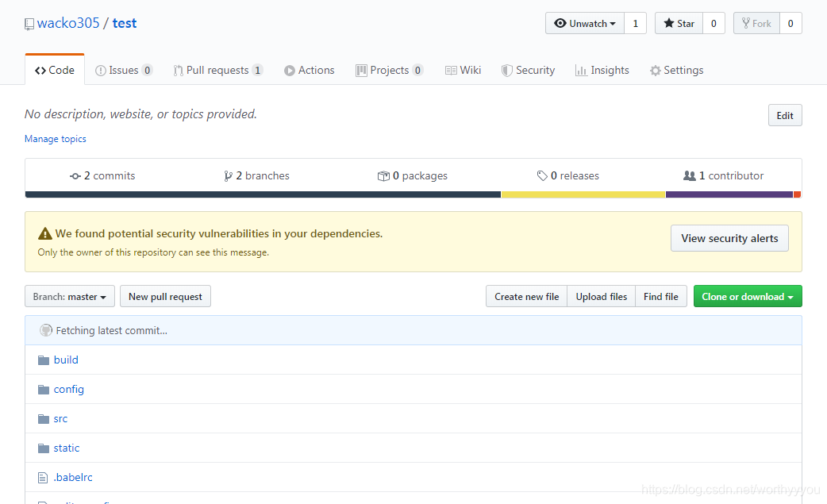Viewport: 827px width, 504px height.
Task: Open the Security tab
Action: tap(528, 70)
